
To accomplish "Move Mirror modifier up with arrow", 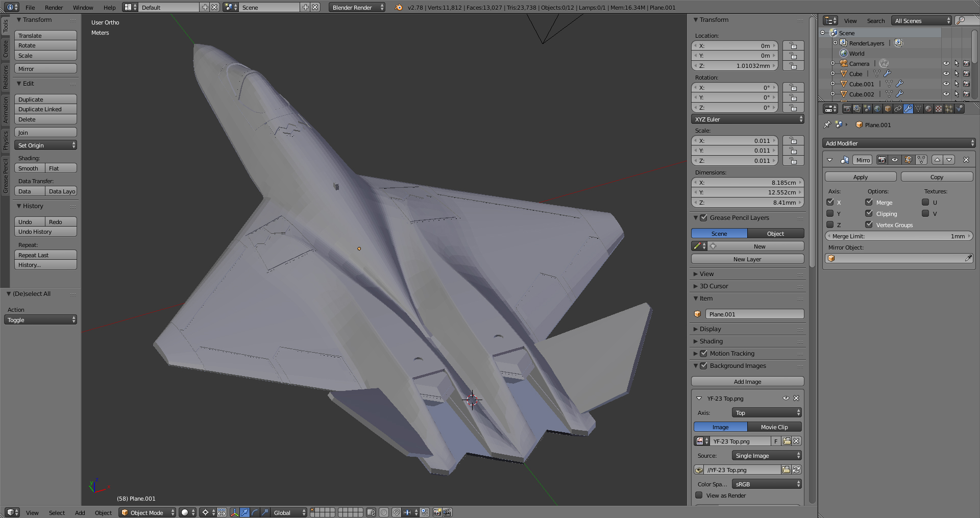I will [x=937, y=160].
